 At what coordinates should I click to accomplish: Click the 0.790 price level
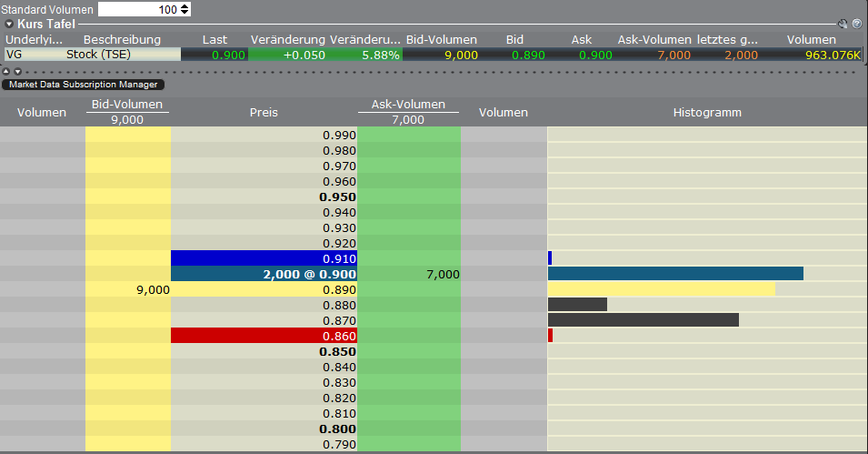339,444
